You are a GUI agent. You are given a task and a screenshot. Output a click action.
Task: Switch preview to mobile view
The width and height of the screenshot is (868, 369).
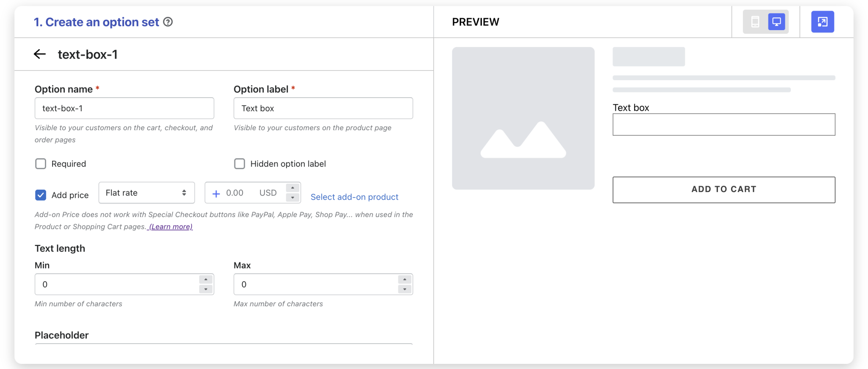[755, 22]
